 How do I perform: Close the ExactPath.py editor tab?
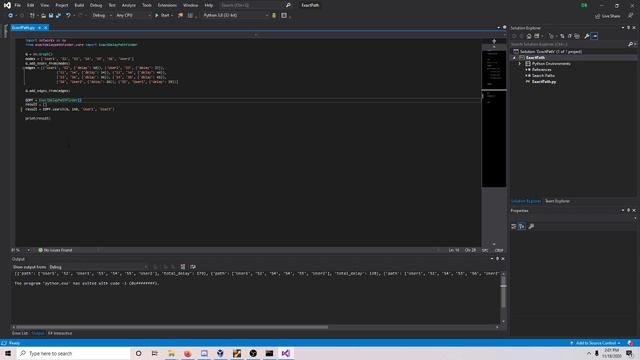pyautogui.click(x=46, y=28)
